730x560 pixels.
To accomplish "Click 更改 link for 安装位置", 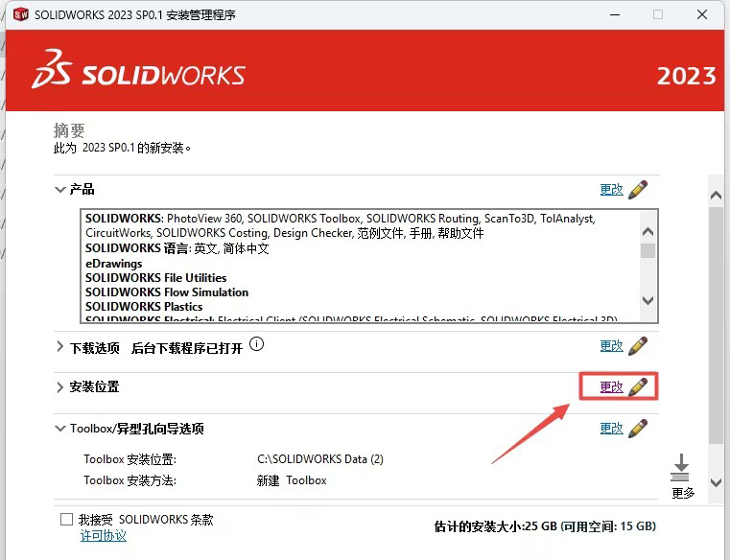I will coord(611,386).
